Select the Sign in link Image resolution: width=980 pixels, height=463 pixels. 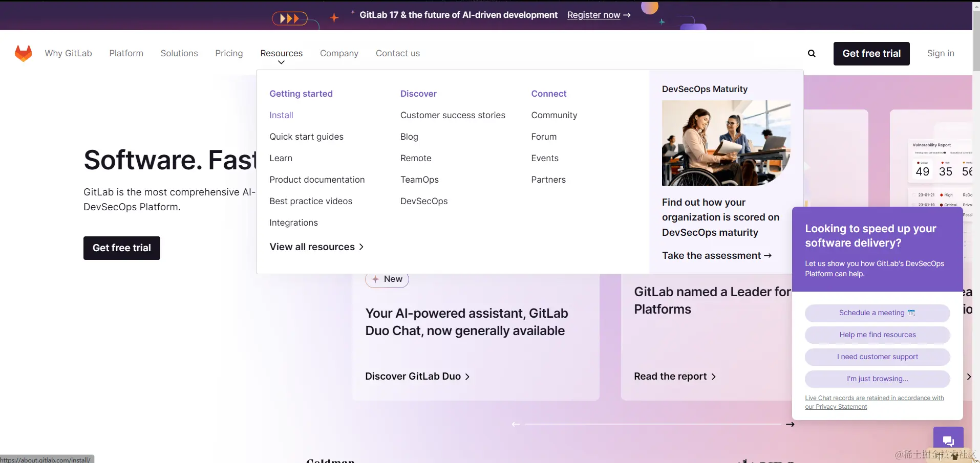coord(941,53)
